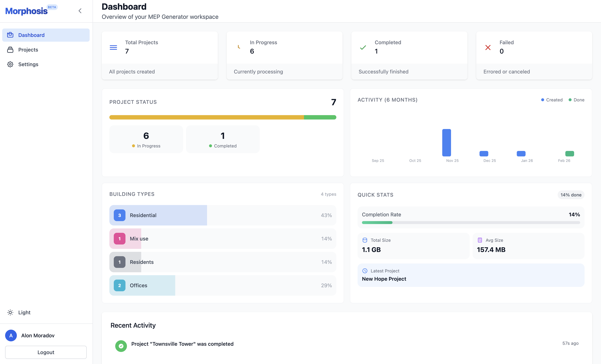Toggle the Created legend in Activity chart
Image resolution: width=601 pixels, height=364 pixels.
pyautogui.click(x=552, y=100)
